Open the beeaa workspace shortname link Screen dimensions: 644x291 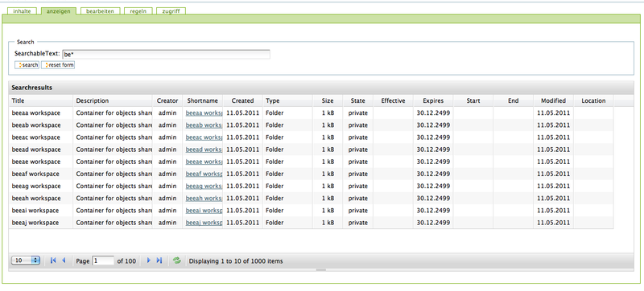[x=204, y=113]
